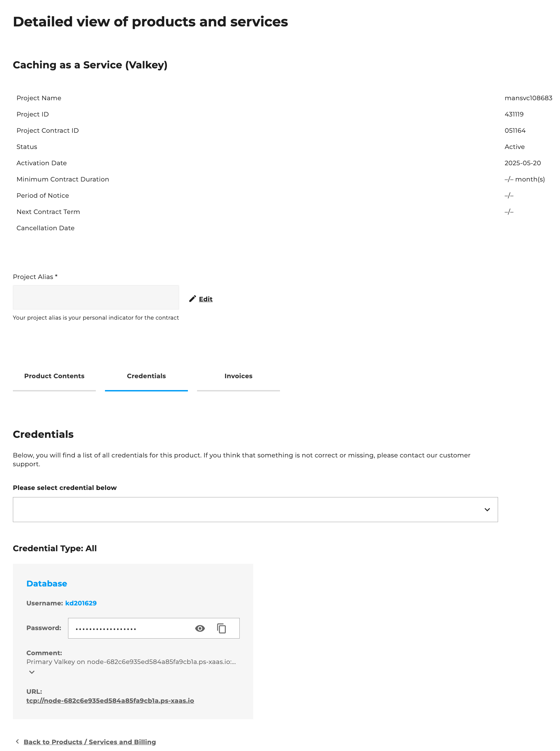Screen dimensions: 560x751
Task: Switch to the Product Contents tab
Action: coord(54,376)
